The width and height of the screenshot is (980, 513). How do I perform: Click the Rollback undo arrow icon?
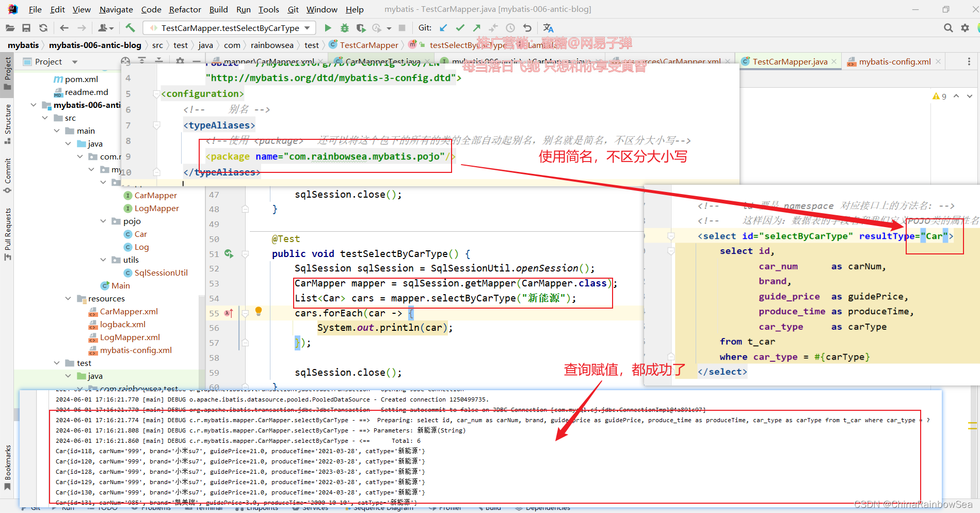527,28
